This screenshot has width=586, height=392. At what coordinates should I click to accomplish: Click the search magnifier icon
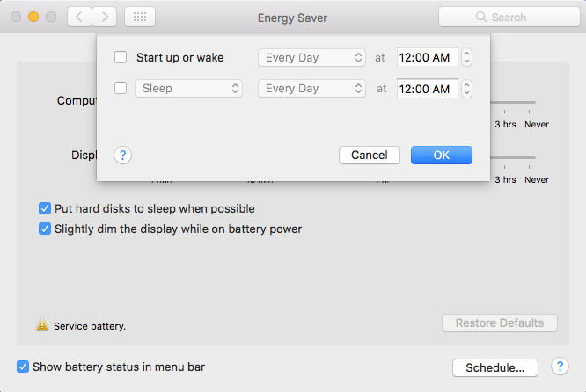[480, 17]
